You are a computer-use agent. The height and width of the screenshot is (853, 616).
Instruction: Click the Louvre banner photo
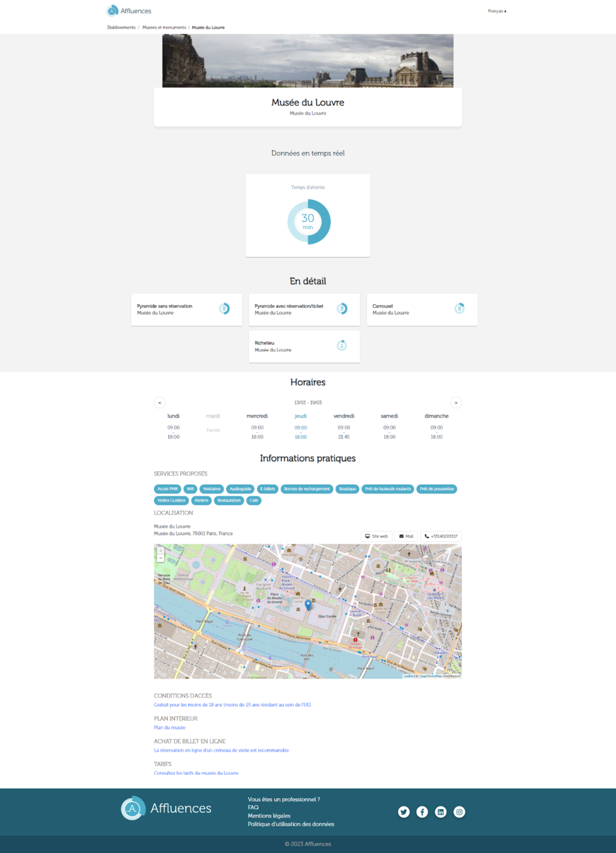[x=308, y=61]
